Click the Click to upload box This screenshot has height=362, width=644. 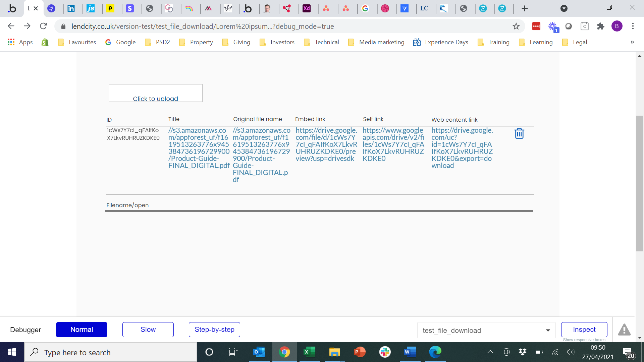[155, 93]
